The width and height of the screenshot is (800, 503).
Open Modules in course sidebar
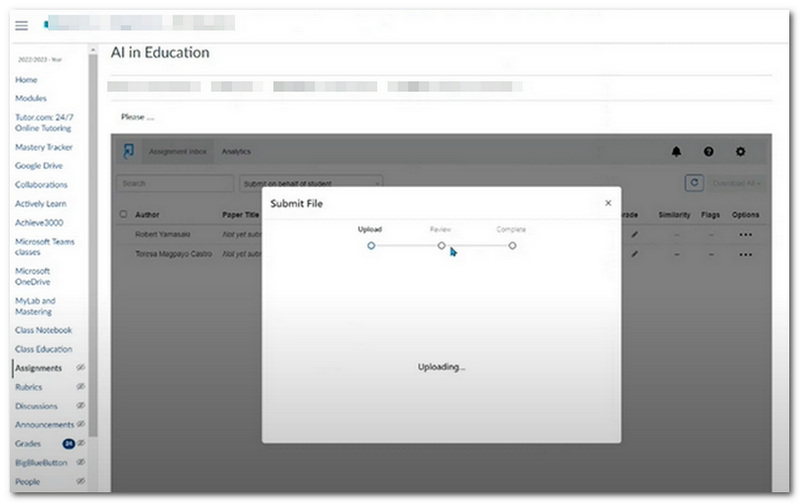(x=31, y=98)
